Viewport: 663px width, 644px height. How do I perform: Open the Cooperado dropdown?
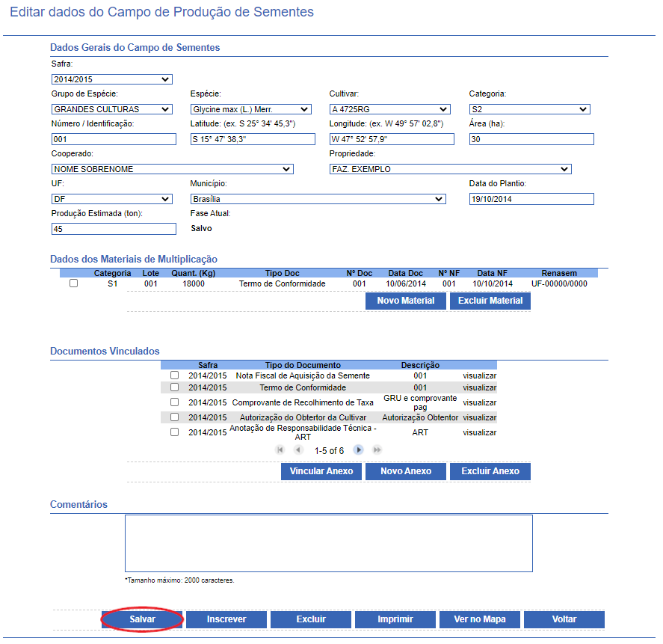click(x=172, y=169)
